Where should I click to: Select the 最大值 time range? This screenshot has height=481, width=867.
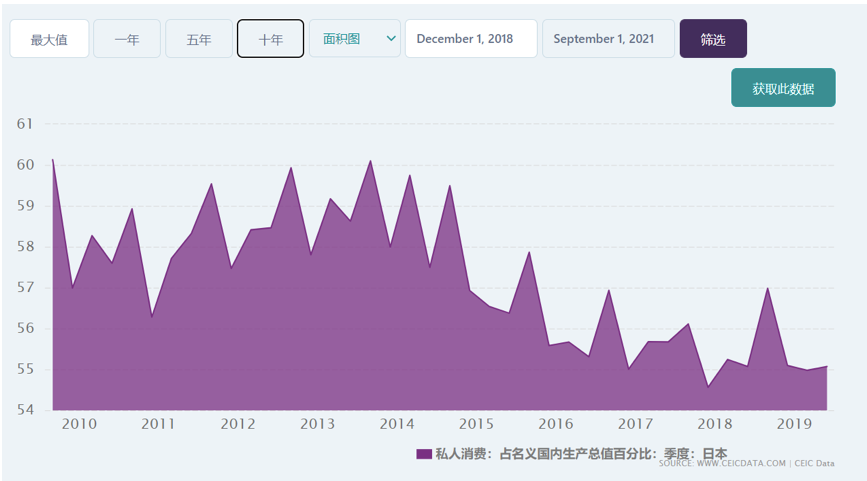pos(49,39)
